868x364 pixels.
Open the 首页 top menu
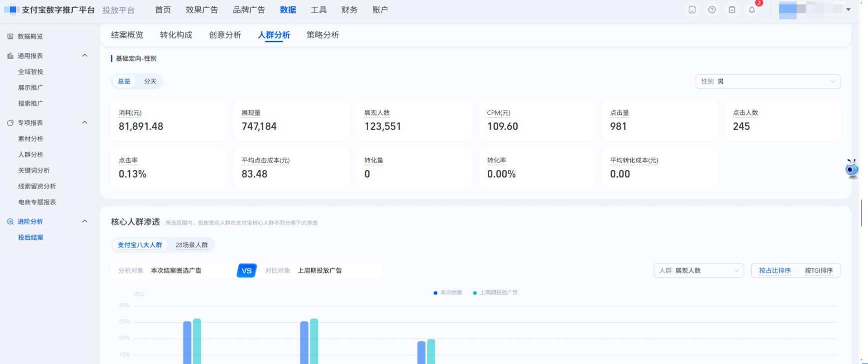(x=163, y=9)
